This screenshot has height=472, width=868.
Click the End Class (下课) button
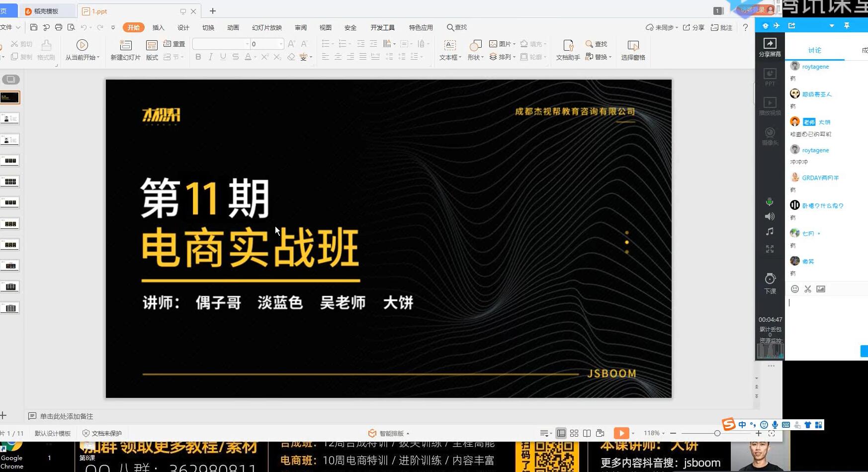click(x=770, y=283)
